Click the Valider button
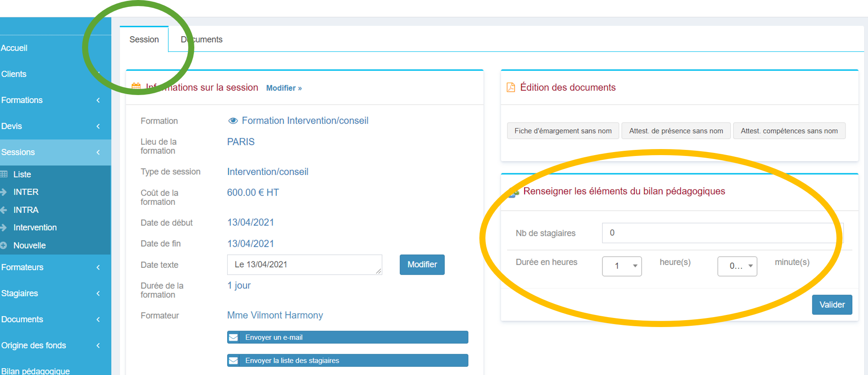Viewport: 868px width, 375px height. pyautogui.click(x=832, y=305)
